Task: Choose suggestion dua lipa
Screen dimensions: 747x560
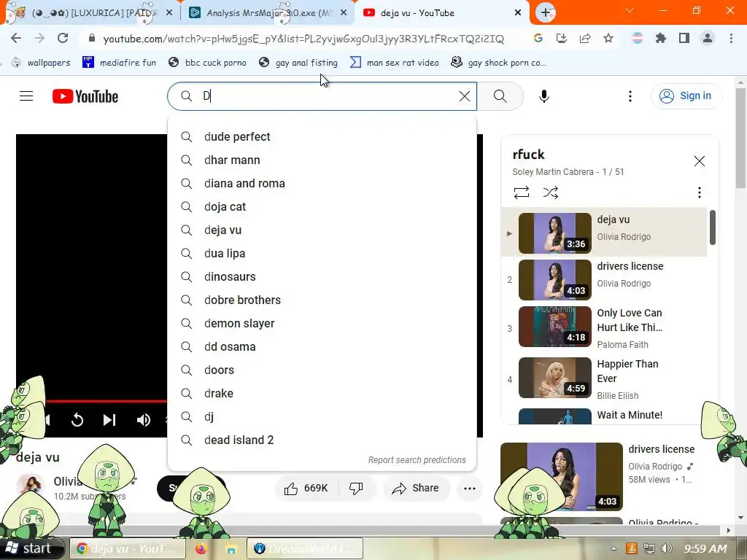Action: [322, 253]
